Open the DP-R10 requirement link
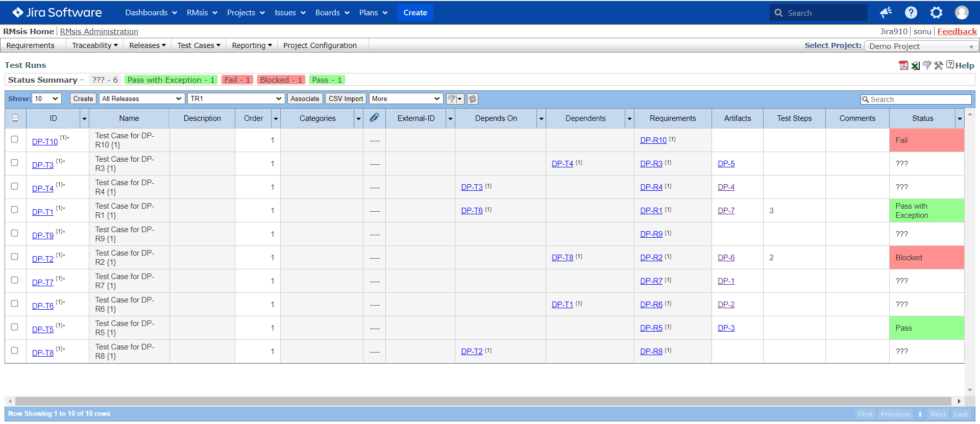Viewport: 980px width, 424px height. 653,140
